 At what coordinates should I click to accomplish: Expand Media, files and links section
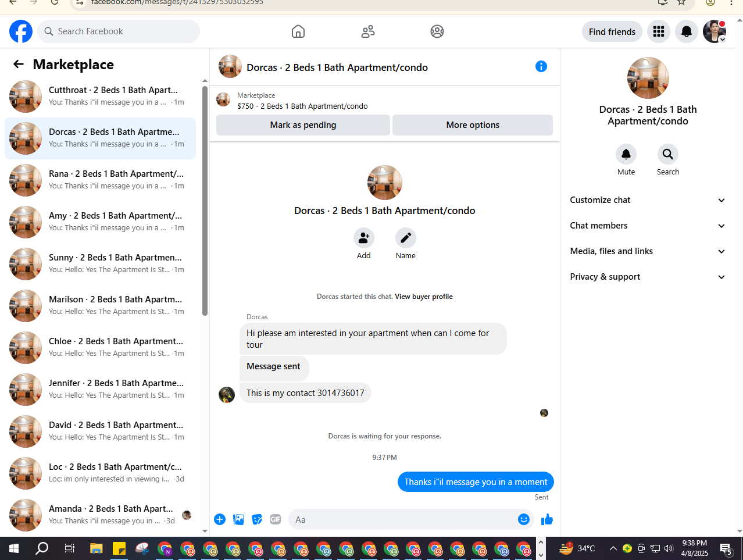(648, 251)
